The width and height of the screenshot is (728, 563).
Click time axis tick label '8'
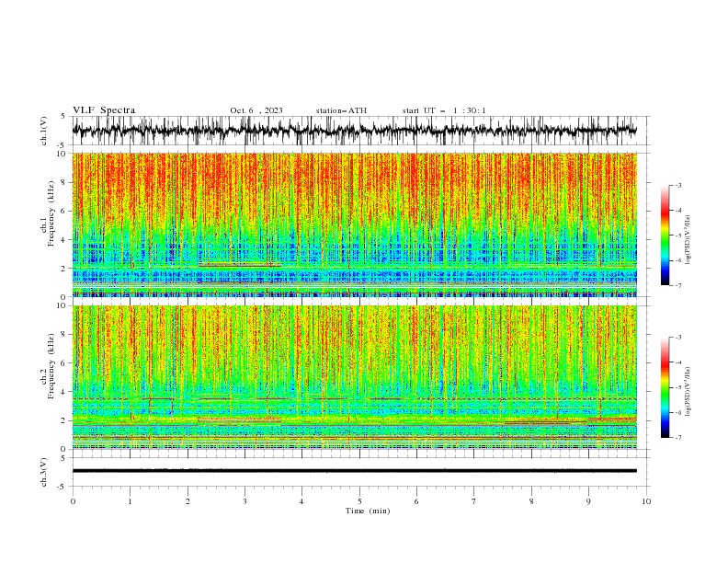[531, 501]
